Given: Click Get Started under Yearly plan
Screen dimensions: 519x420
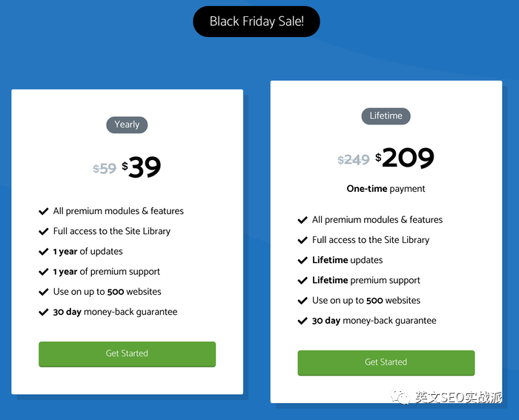Looking at the screenshot, I should point(127,353).
